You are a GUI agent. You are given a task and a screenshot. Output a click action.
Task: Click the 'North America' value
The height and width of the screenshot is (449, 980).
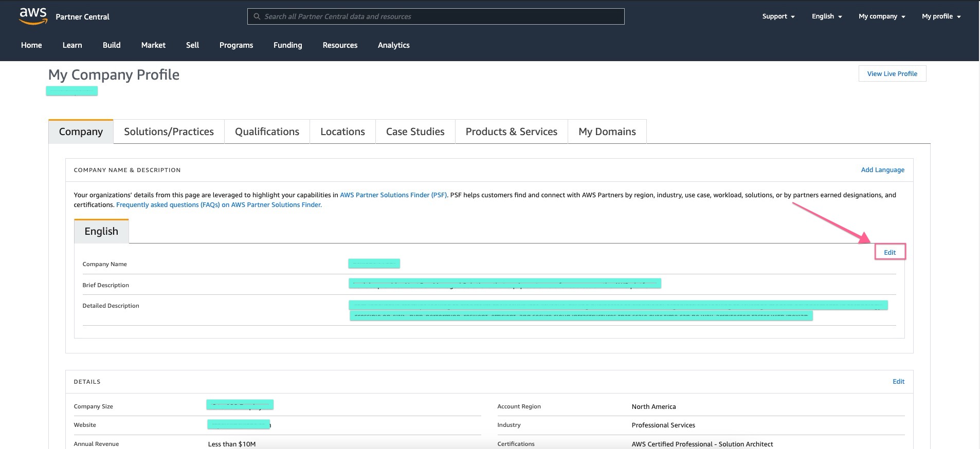(654, 406)
